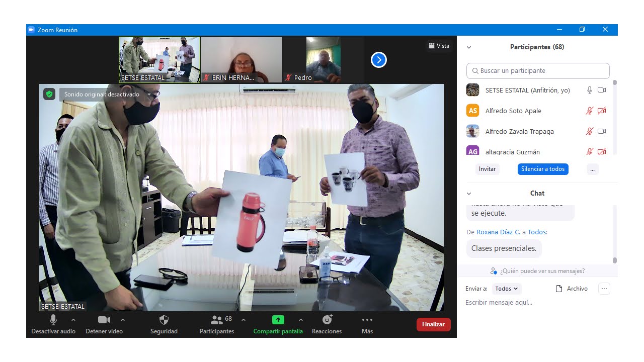Stop video with the camera icon
Screen dimensions: 644x362
104,320
